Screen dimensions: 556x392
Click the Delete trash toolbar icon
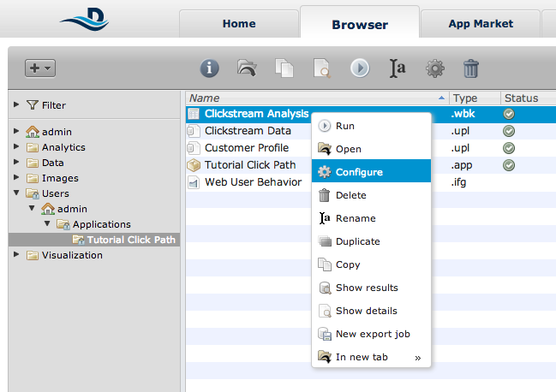click(x=471, y=68)
